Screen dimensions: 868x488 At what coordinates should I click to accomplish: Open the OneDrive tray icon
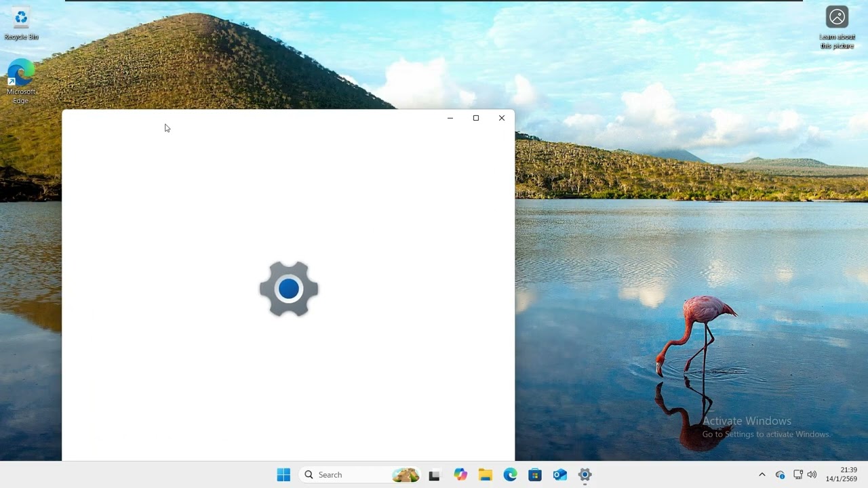(780, 474)
